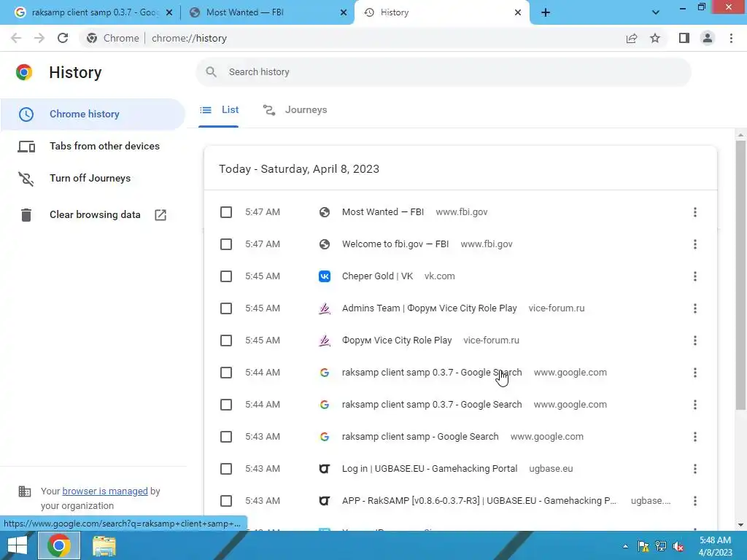Focus the Search history field

443,72
